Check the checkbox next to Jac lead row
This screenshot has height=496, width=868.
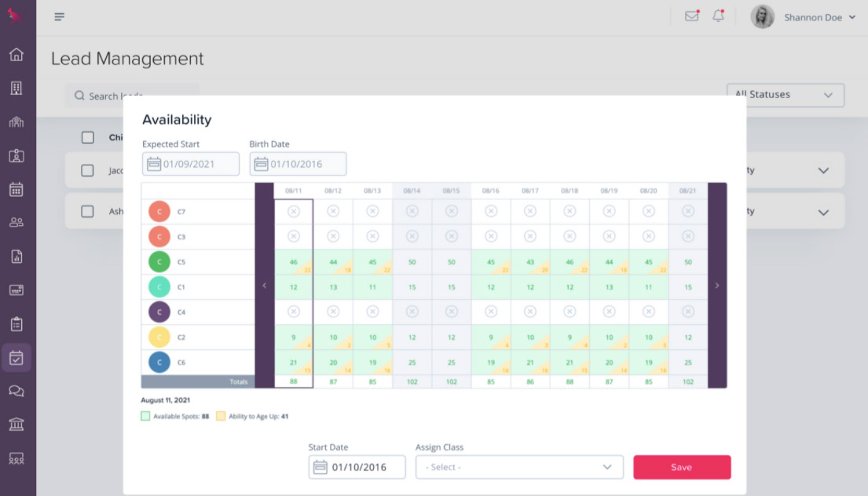click(x=87, y=170)
